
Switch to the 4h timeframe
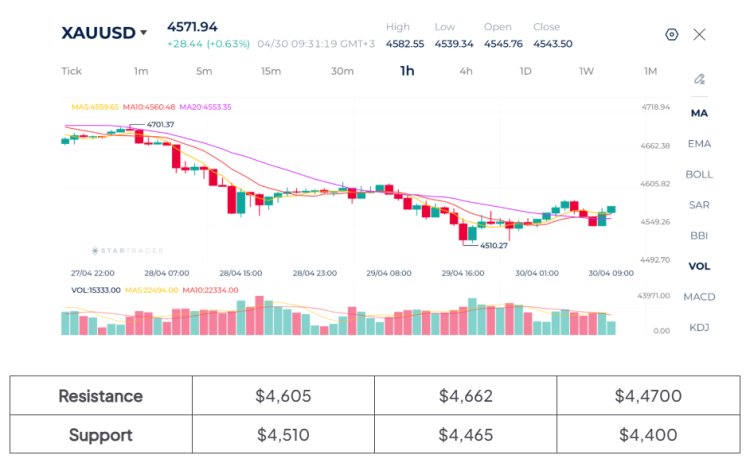(x=466, y=71)
